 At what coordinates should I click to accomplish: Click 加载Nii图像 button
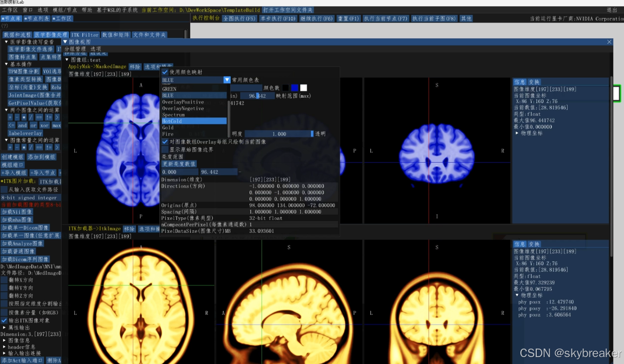click(16, 212)
